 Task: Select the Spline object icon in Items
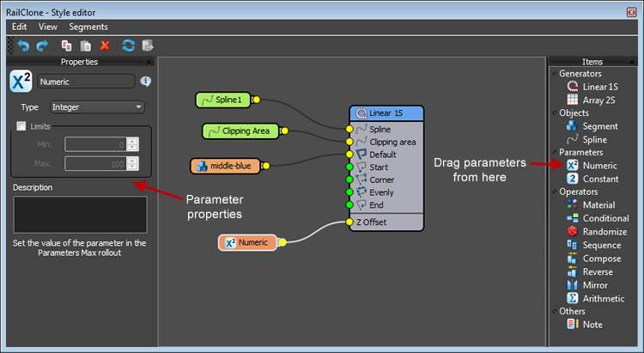(x=572, y=139)
